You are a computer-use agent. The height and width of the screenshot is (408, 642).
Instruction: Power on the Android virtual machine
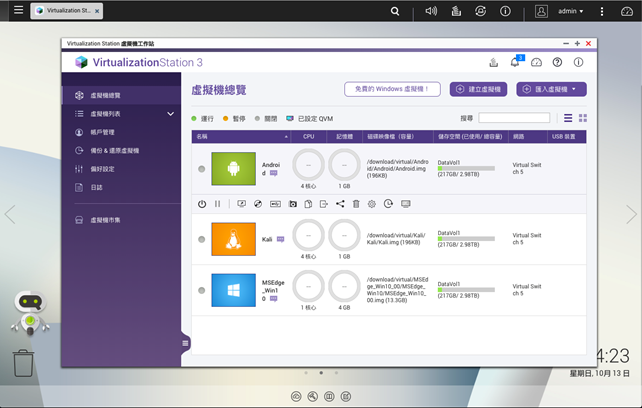click(x=202, y=204)
